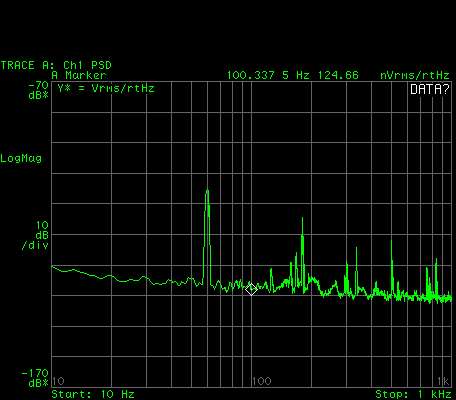Click the 'Y* = Vrms/rtHz' annotation
Image resolution: width=456 pixels, height=400 pixels.
pos(106,88)
